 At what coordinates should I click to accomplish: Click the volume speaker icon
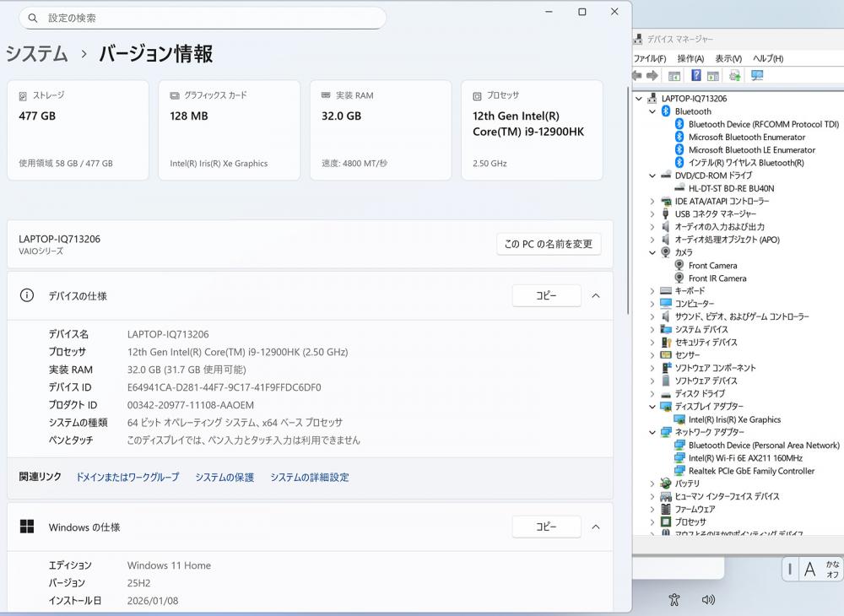pos(708,600)
